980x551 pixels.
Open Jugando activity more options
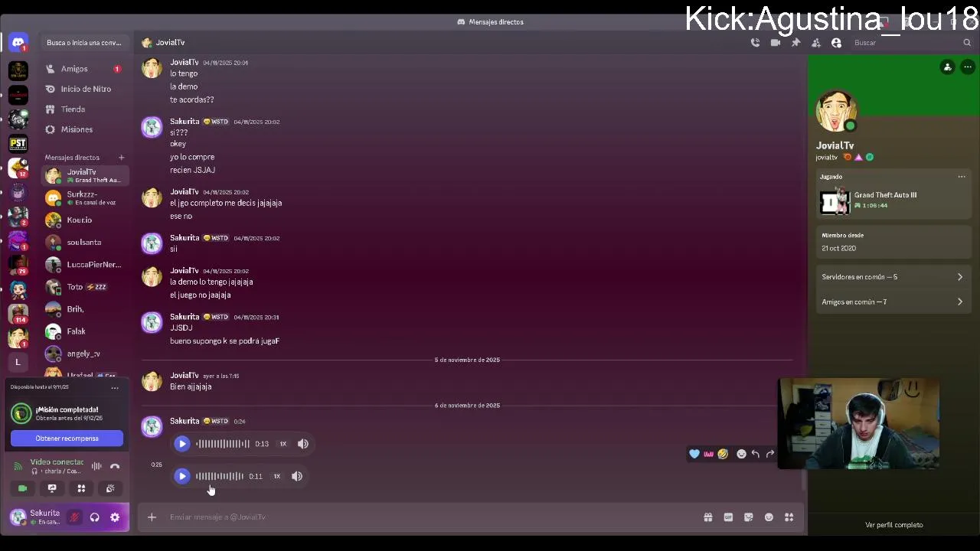[962, 177]
